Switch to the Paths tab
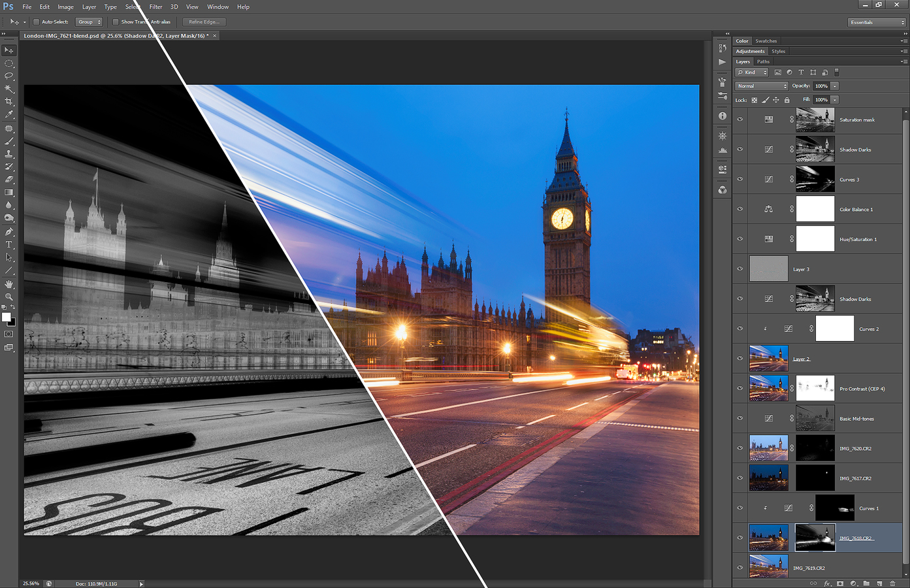Screen dimensions: 910x588 pos(763,61)
